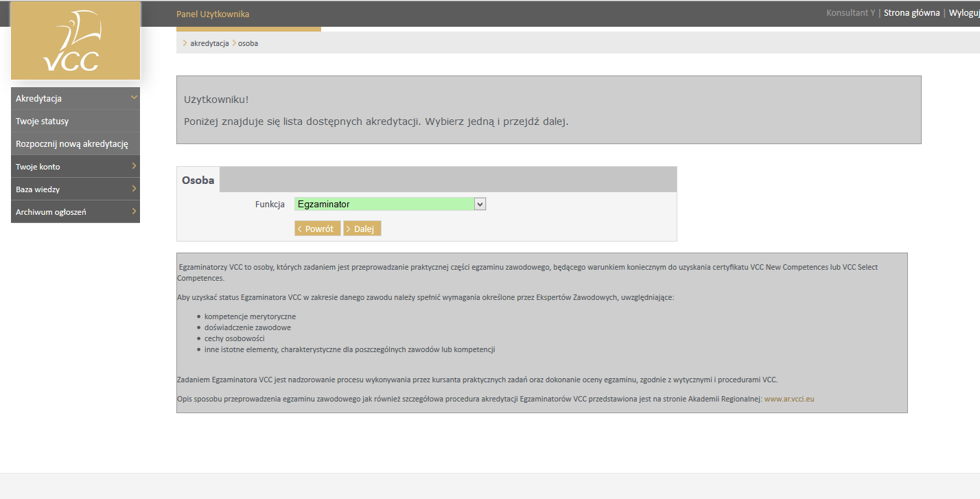The height and width of the screenshot is (499, 980).
Task: Expand Baza wiedzy sidebar section
Action: click(75, 189)
